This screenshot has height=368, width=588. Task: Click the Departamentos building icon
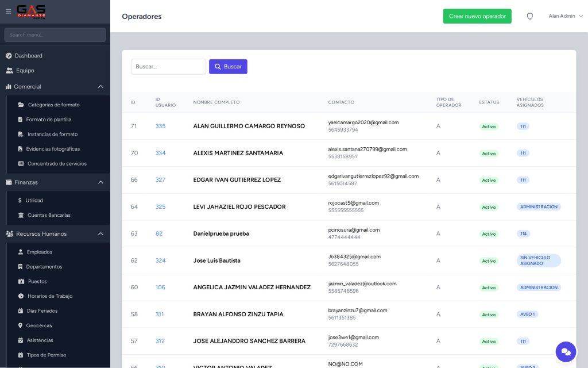20,267
